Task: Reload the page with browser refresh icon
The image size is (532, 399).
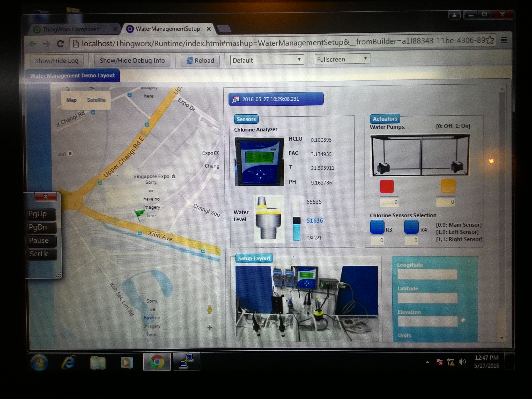Action: point(60,44)
